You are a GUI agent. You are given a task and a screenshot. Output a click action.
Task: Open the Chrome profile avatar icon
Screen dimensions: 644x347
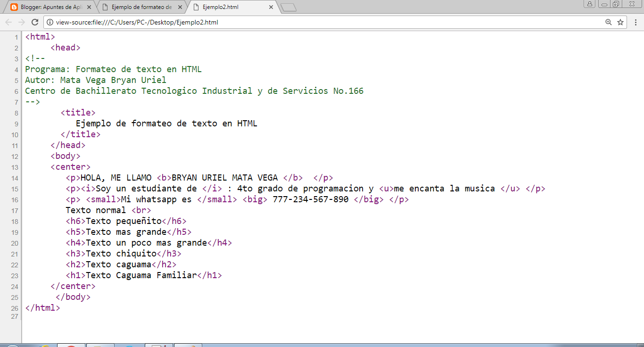pyautogui.click(x=590, y=4)
